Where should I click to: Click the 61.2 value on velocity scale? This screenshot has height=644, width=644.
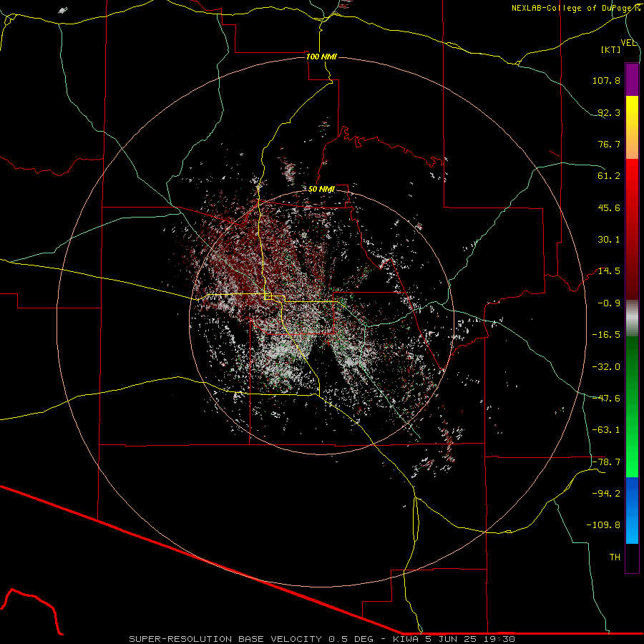click(x=609, y=176)
